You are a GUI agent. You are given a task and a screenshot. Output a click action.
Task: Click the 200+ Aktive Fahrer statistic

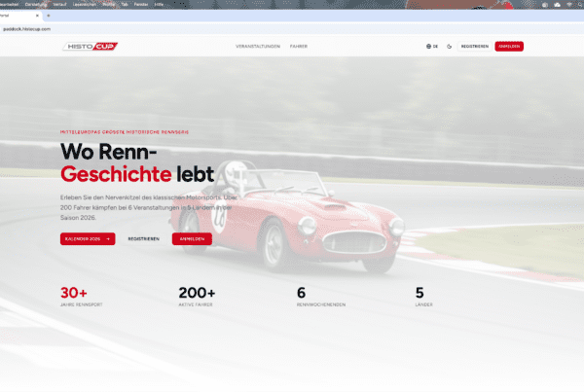tap(198, 297)
